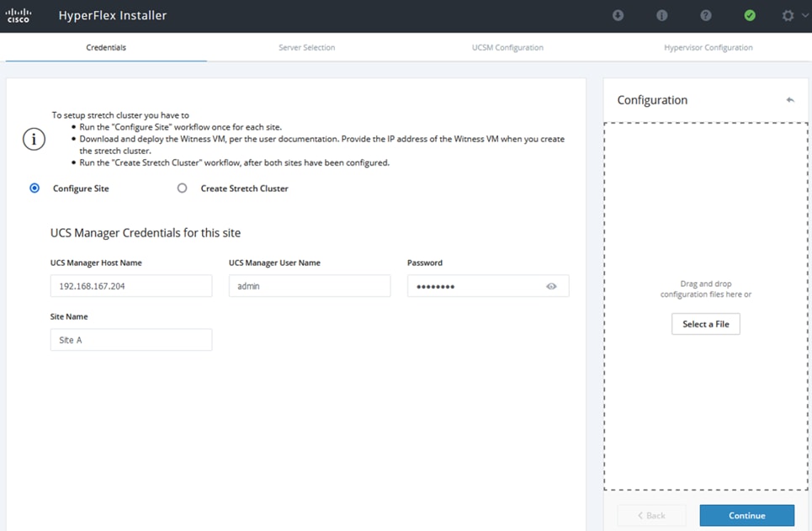The height and width of the screenshot is (531, 812).
Task: Open the info icon in top bar
Action: pos(661,15)
